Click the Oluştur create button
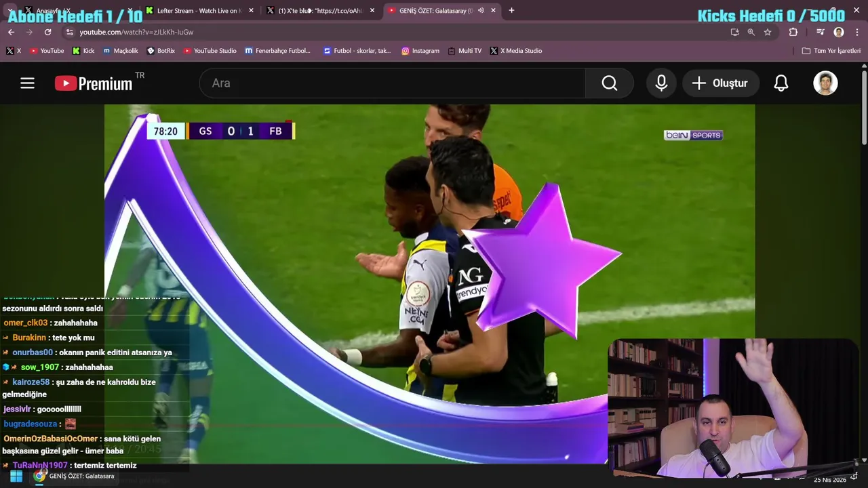 click(x=719, y=83)
